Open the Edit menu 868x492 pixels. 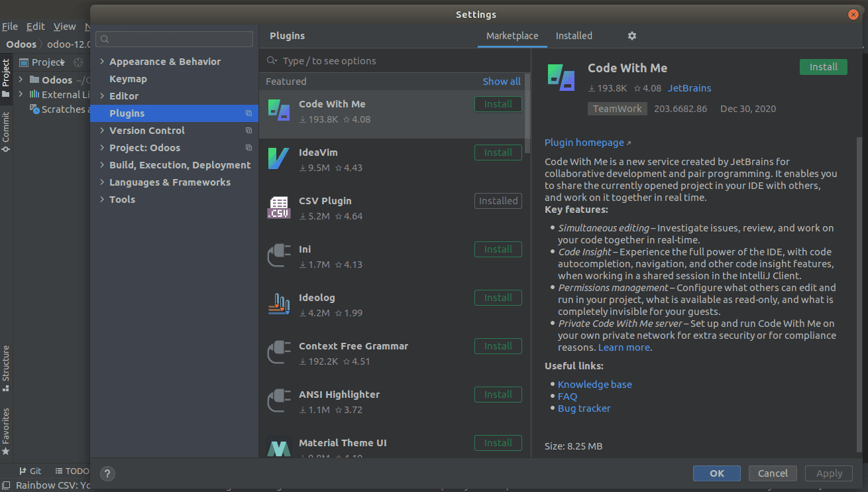pyautogui.click(x=36, y=27)
